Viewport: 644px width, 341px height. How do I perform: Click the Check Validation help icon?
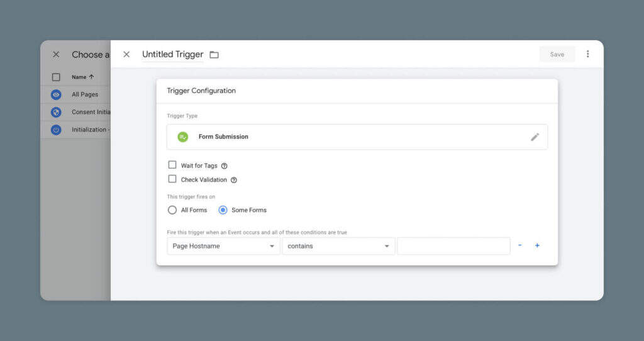[x=234, y=180]
